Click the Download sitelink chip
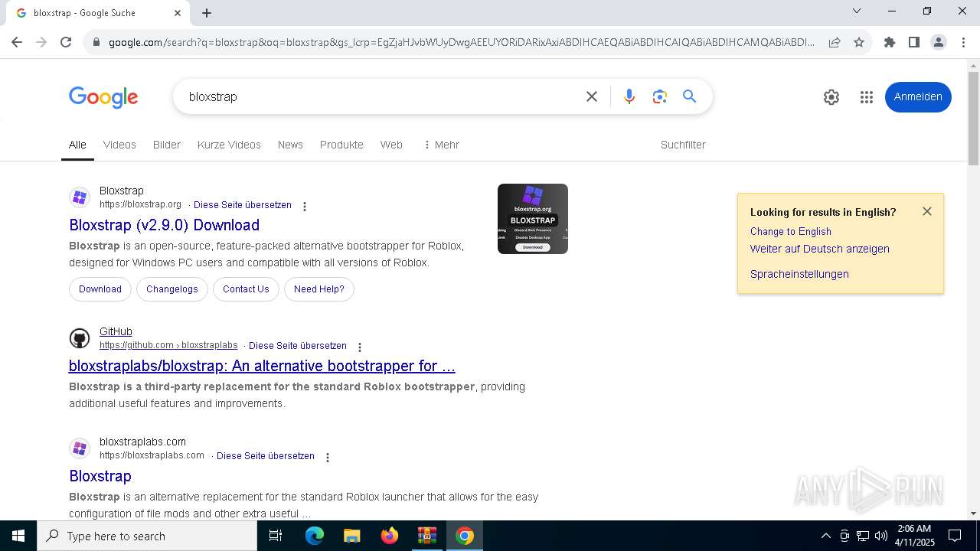Image resolution: width=980 pixels, height=551 pixels. (100, 289)
